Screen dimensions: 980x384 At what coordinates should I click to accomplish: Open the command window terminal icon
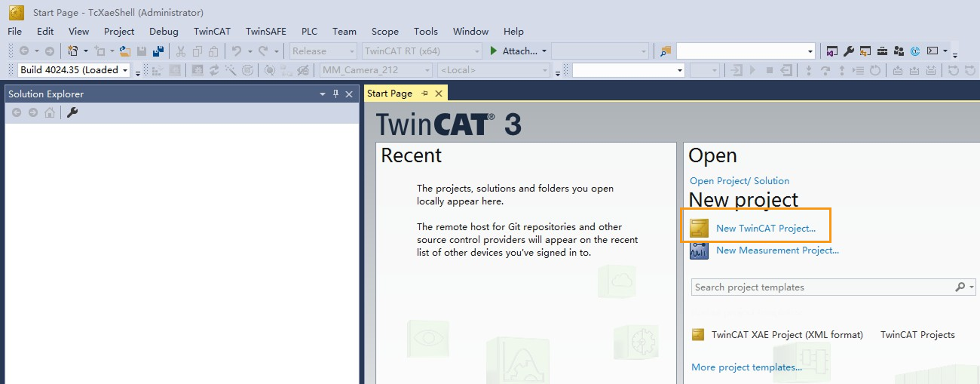(933, 51)
